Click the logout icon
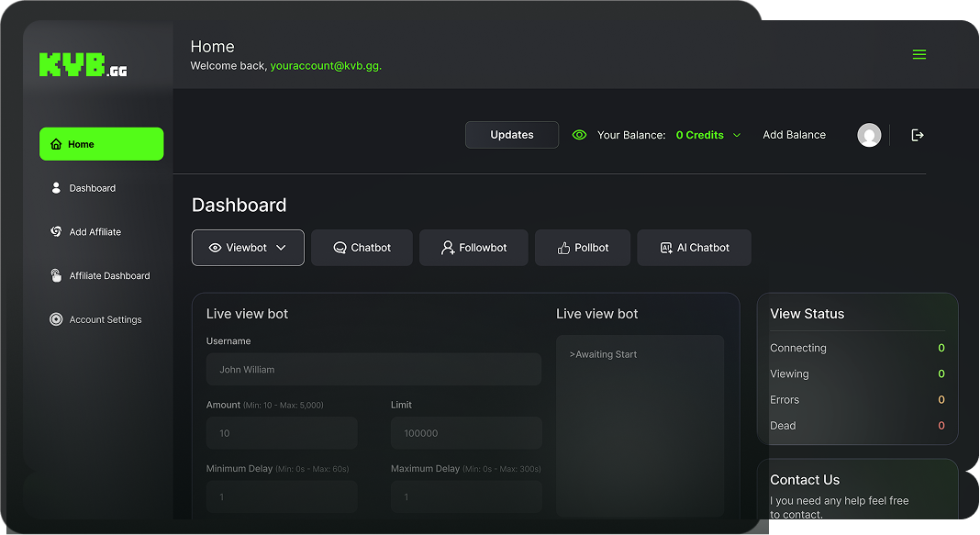Viewport: 980px width, 535px height. [917, 135]
